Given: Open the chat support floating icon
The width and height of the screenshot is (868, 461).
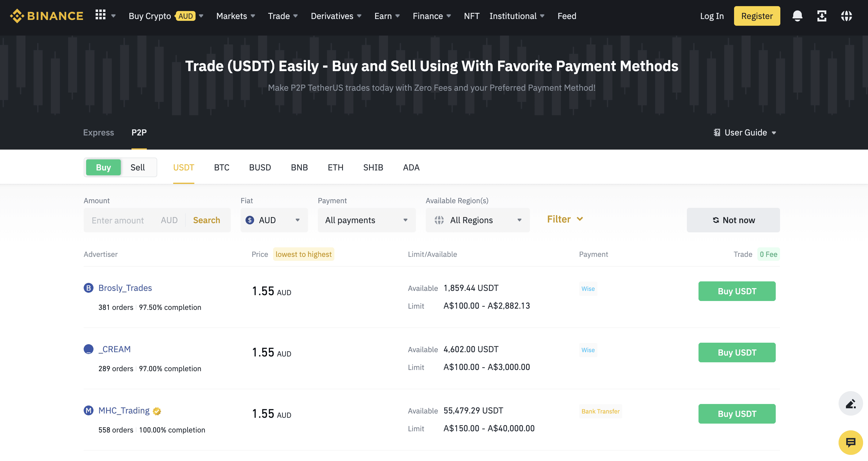Looking at the screenshot, I should point(851,443).
